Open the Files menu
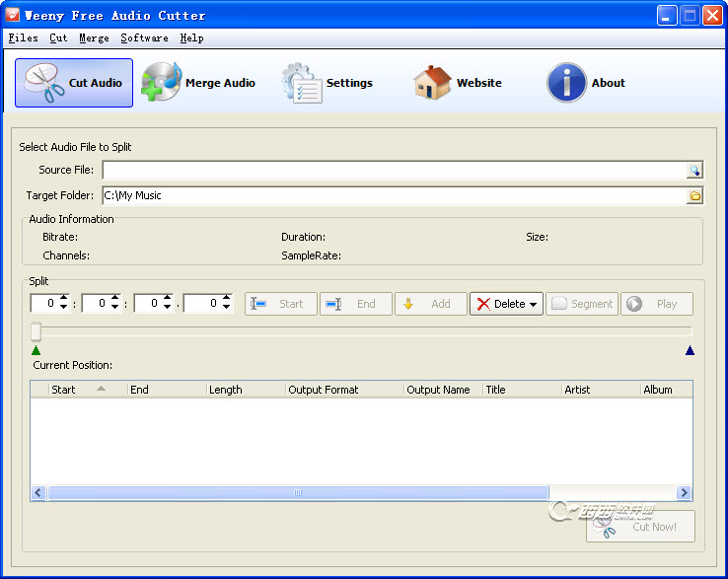Screen dimensions: 728x579 pyautogui.click(x=24, y=38)
